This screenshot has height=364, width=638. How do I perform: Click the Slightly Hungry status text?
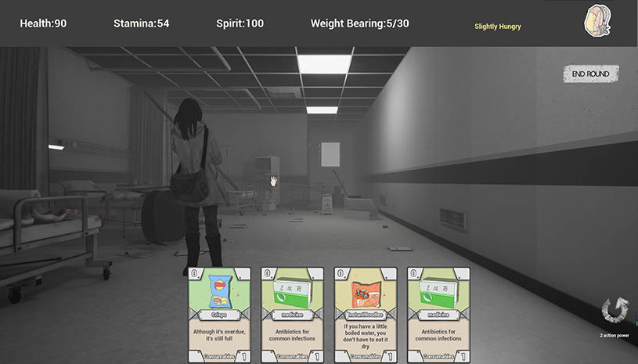click(497, 27)
